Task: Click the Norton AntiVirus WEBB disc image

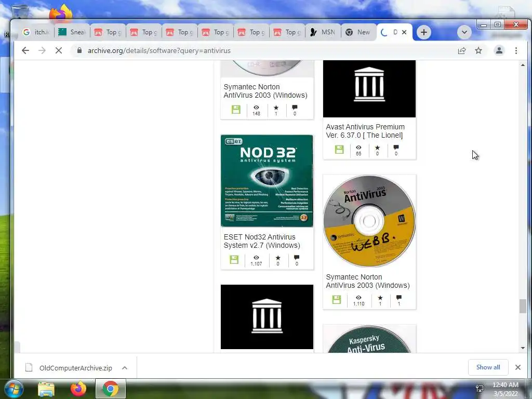Action: (x=369, y=221)
